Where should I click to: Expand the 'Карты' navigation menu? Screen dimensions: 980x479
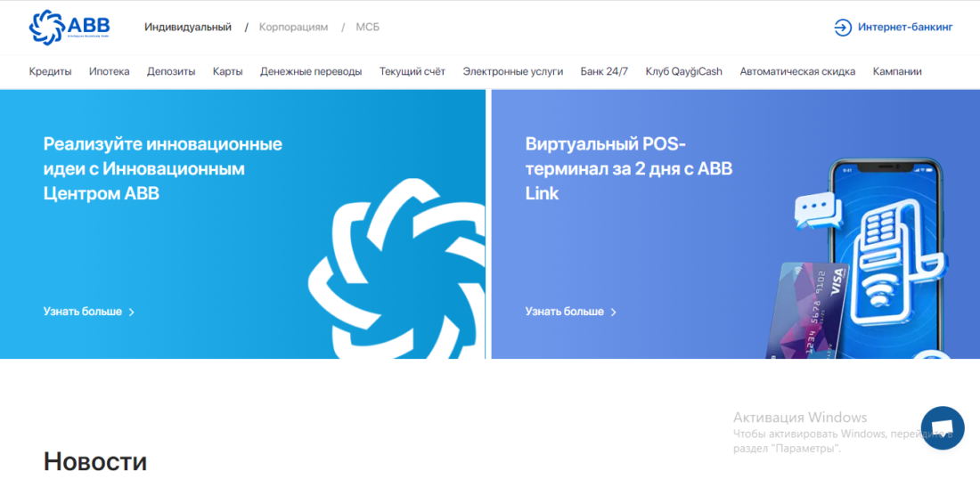click(x=227, y=71)
